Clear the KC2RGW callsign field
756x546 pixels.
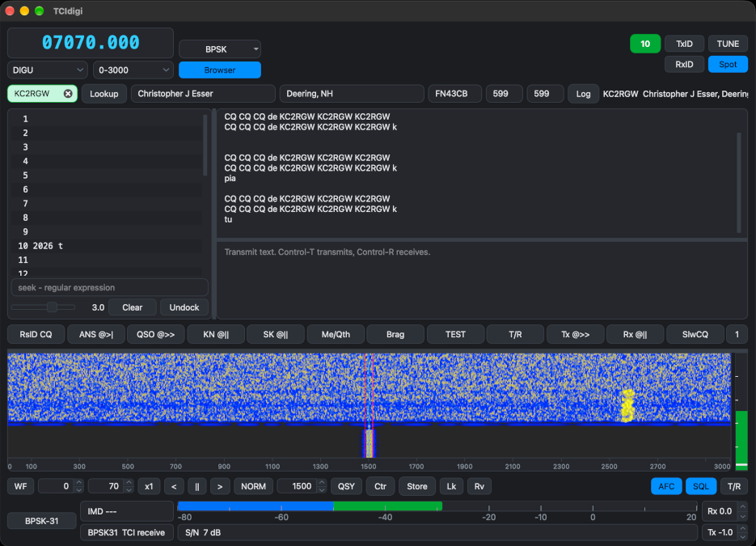[x=68, y=94]
